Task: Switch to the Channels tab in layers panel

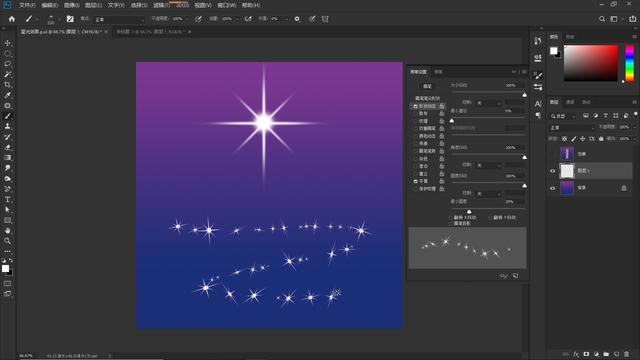Action: click(x=570, y=102)
